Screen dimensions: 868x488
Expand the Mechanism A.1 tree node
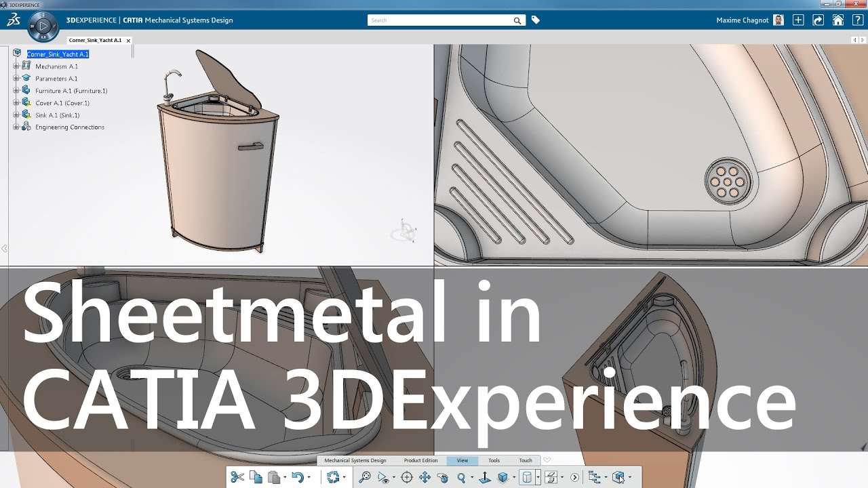16,66
